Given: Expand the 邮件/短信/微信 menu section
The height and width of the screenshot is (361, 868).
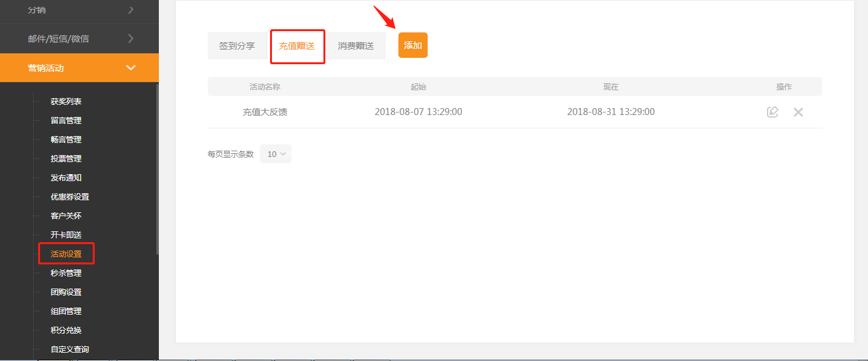Looking at the screenshot, I should (x=79, y=39).
